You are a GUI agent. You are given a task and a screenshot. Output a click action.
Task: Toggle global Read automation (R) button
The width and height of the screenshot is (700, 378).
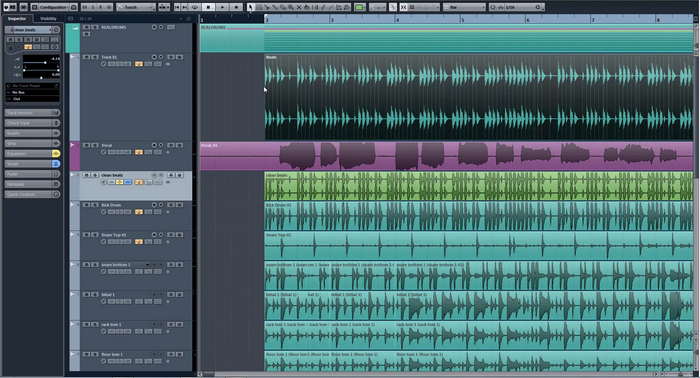click(x=100, y=7)
